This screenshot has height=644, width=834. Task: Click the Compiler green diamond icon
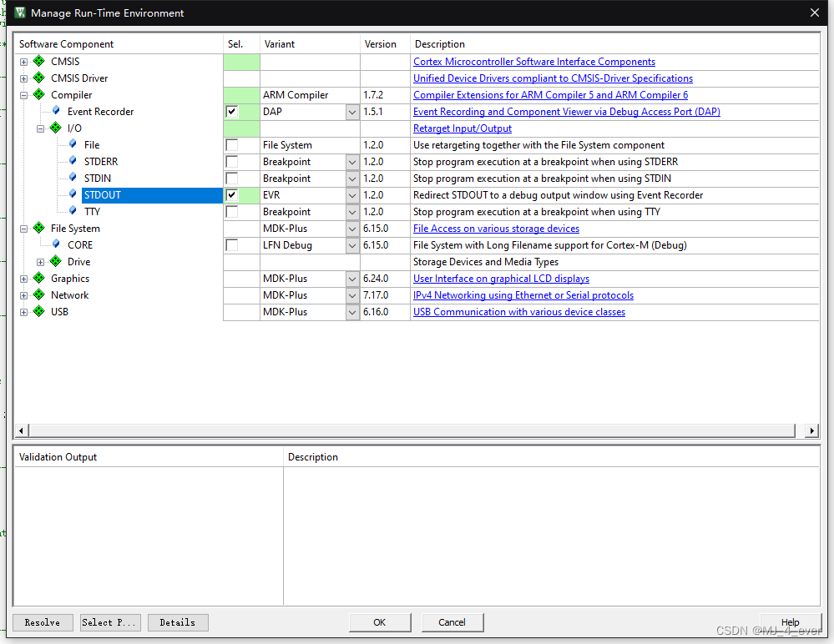[x=39, y=94]
